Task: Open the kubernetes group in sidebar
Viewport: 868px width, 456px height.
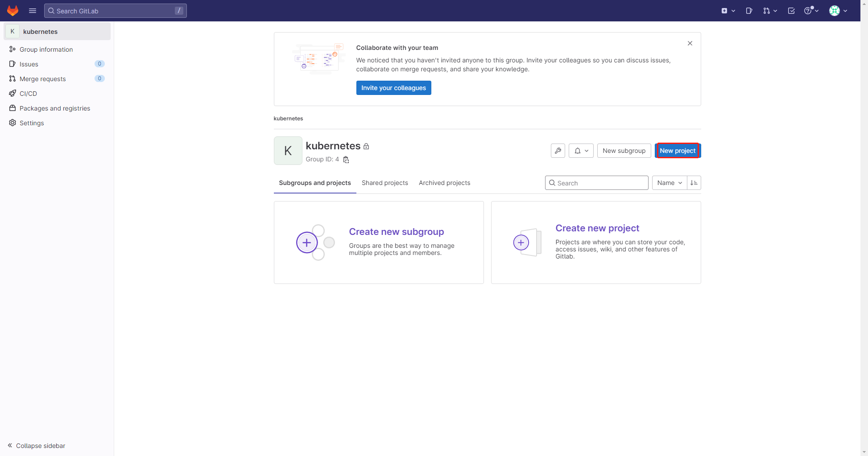Action: coord(57,31)
